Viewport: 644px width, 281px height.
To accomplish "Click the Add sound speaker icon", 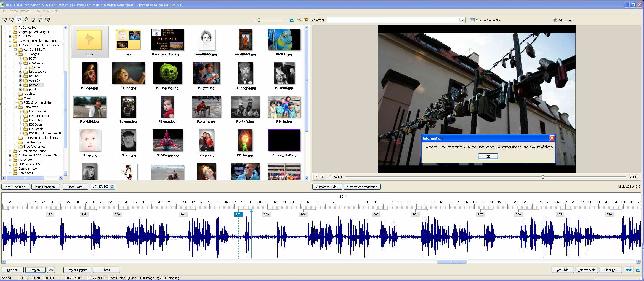I will (x=555, y=20).
